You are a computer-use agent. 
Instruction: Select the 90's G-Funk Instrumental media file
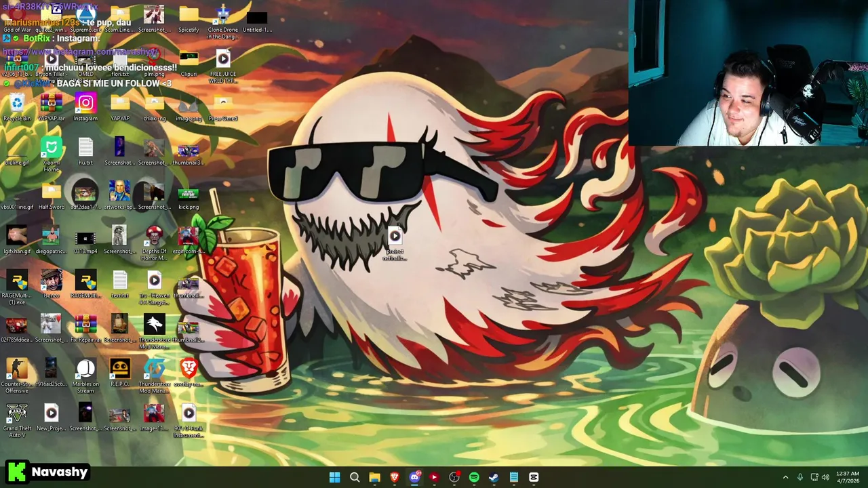(189, 421)
